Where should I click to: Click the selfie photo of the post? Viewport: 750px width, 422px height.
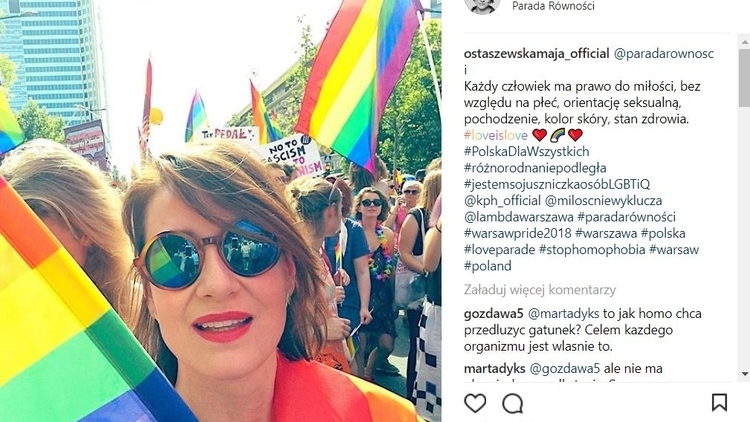click(x=221, y=211)
